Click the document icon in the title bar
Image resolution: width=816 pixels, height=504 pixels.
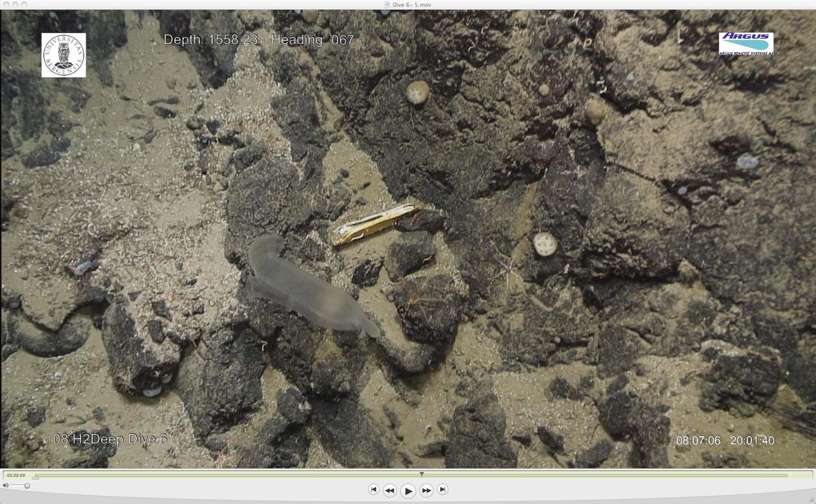click(x=387, y=5)
